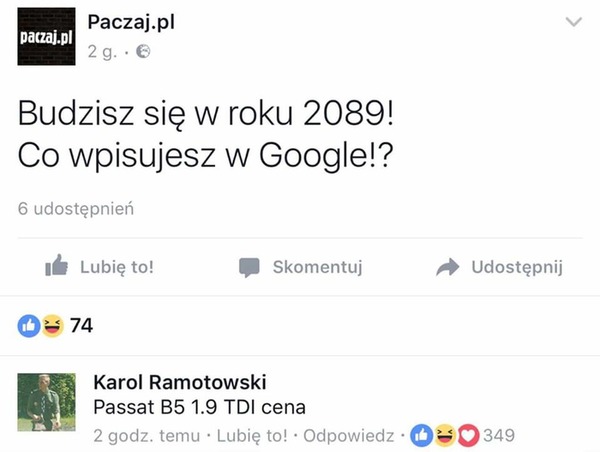The width and height of the screenshot is (600, 452).
Task: Click the speech bubble comment icon
Action: tap(249, 267)
